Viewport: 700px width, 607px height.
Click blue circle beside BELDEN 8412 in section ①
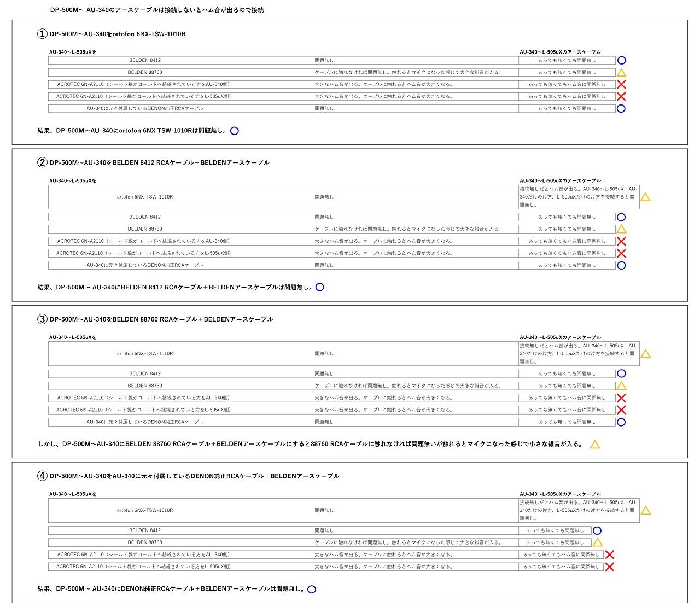621,61
